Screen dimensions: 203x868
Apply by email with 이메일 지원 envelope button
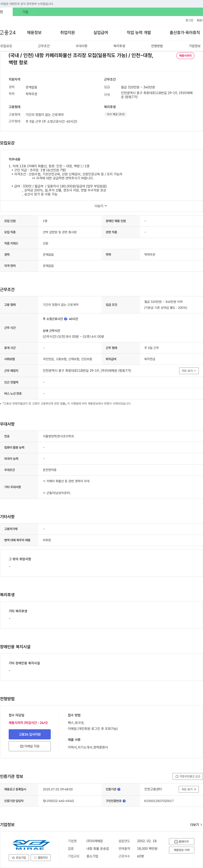click(x=30, y=746)
